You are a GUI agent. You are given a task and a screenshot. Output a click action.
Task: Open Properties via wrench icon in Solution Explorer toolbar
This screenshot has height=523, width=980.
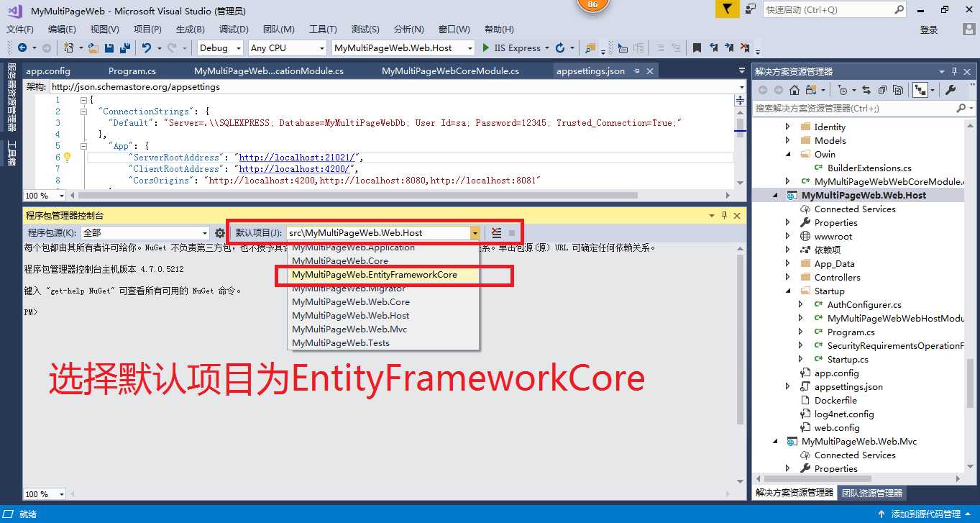tap(950, 90)
